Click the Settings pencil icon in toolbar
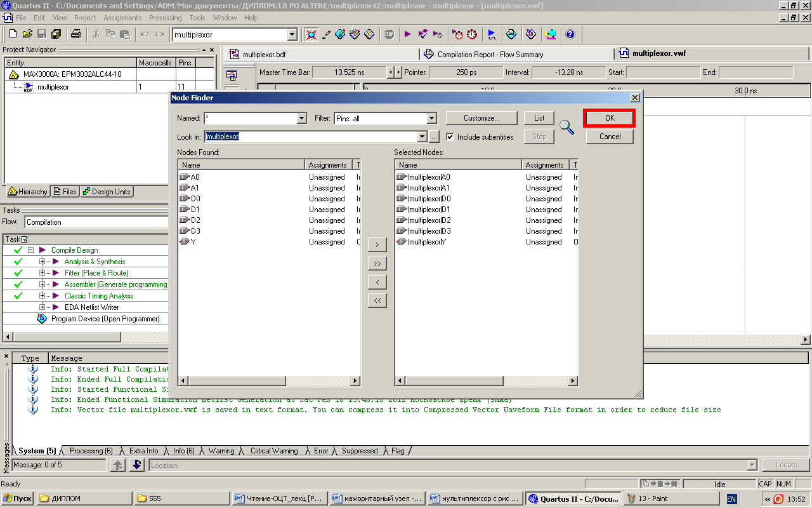Viewport: 812px width, 508px height. point(326,34)
